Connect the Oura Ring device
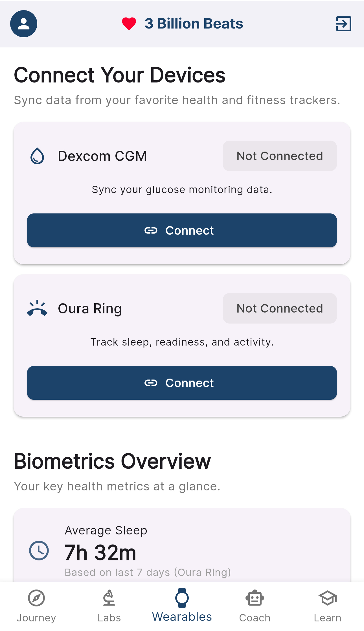Image resolution: width=364 pixels, height=631 pixels. pyautogui.click(x=182, y=383)
